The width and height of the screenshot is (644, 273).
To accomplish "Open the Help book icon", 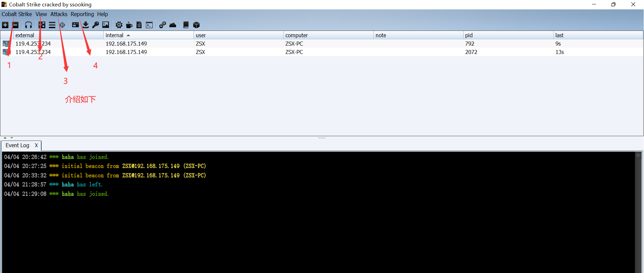I will pos(186,25).
